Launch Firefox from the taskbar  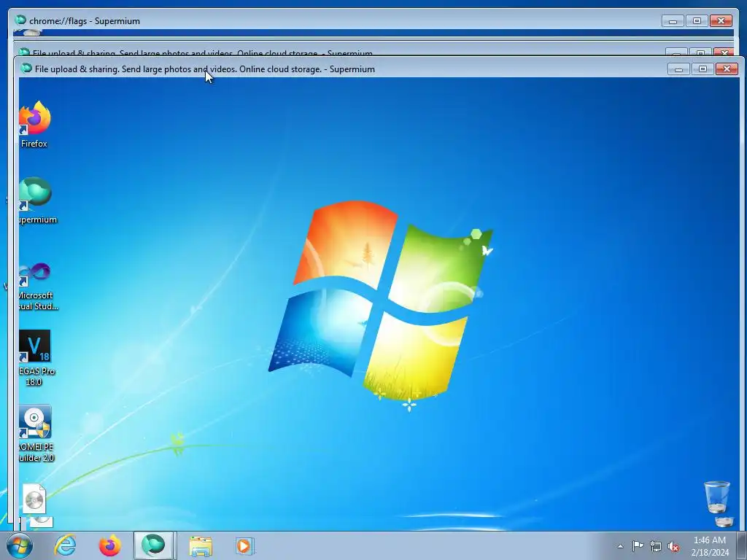pyautogui.click(x=109, y=545)
